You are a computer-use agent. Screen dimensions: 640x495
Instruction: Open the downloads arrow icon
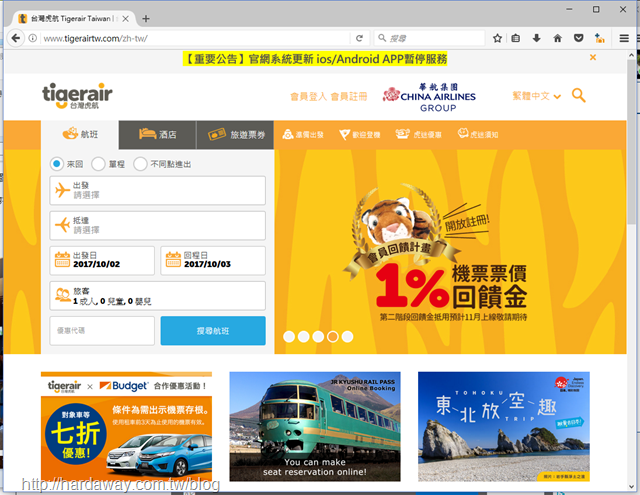(537, 38)
